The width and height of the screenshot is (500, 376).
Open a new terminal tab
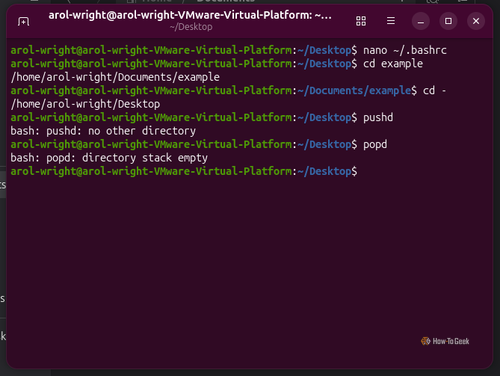(x=23, y=22)
